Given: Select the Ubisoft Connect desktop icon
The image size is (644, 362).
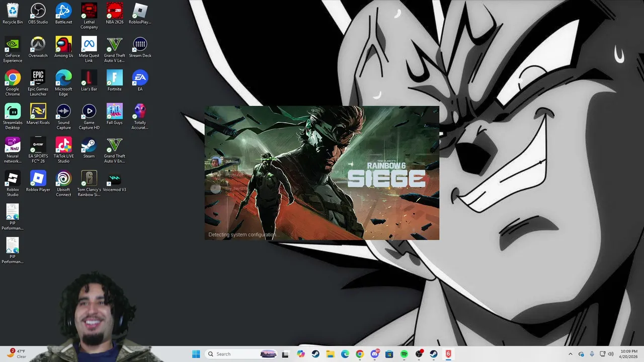Looking at the screenshot, I should [x=63, y=184].
